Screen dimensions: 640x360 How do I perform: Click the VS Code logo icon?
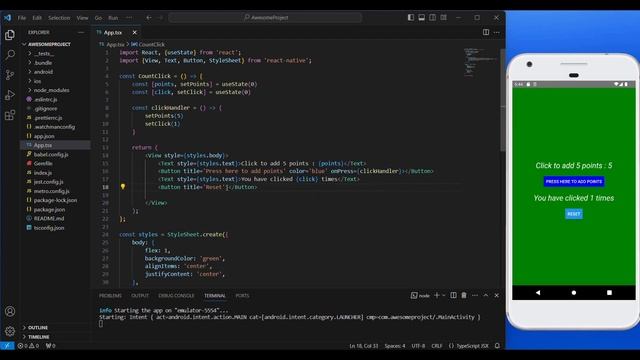coord(7,18)
